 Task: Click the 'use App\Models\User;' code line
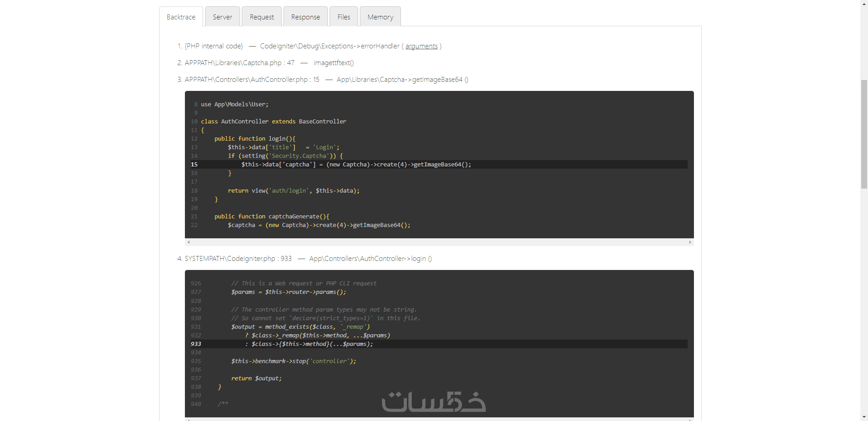pos(235,104)
